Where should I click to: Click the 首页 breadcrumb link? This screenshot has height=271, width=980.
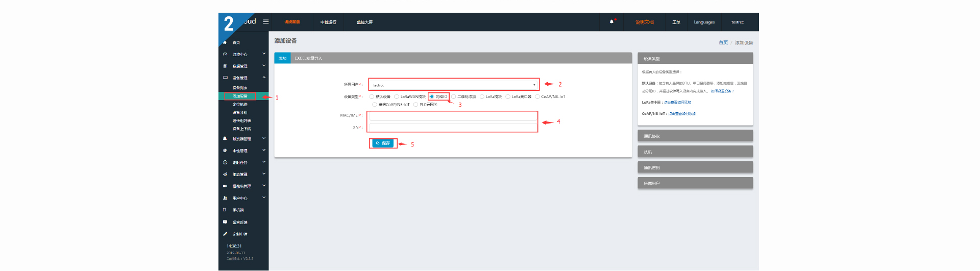[x=723, y=42]
